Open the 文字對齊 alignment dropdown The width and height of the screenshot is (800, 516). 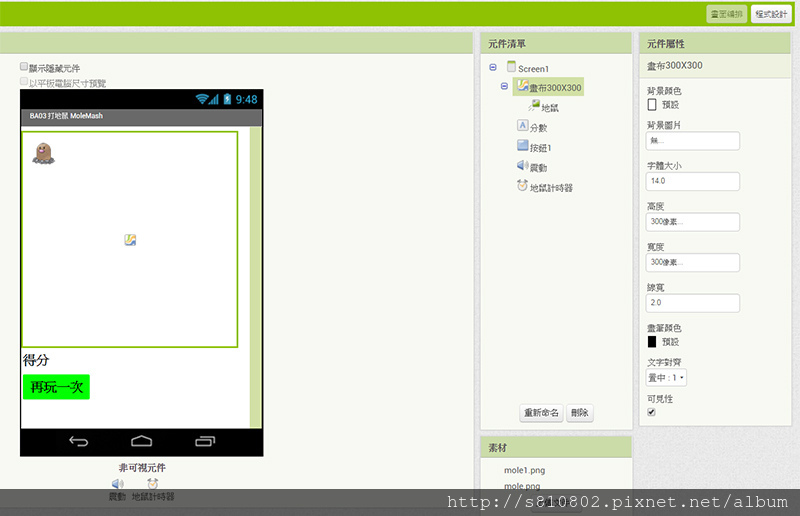coord(666,378)
